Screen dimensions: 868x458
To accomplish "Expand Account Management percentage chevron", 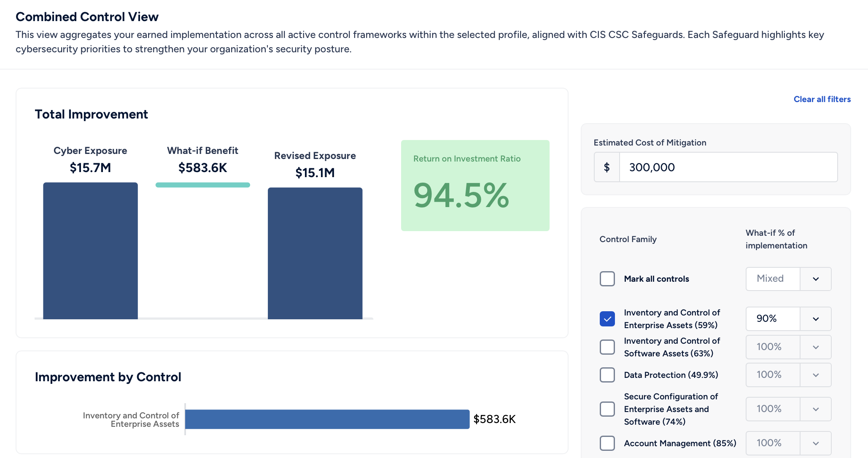I will pyautogui.click(x=815, y=443).
